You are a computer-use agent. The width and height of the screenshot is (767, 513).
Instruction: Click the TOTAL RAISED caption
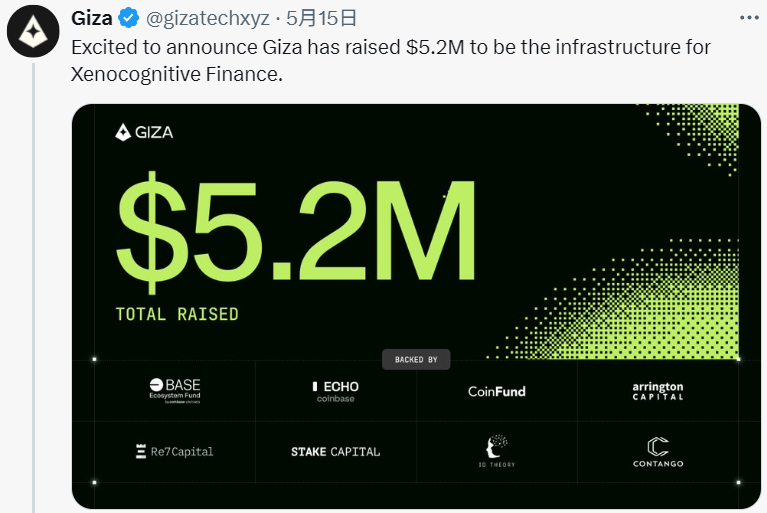(177, 314)
